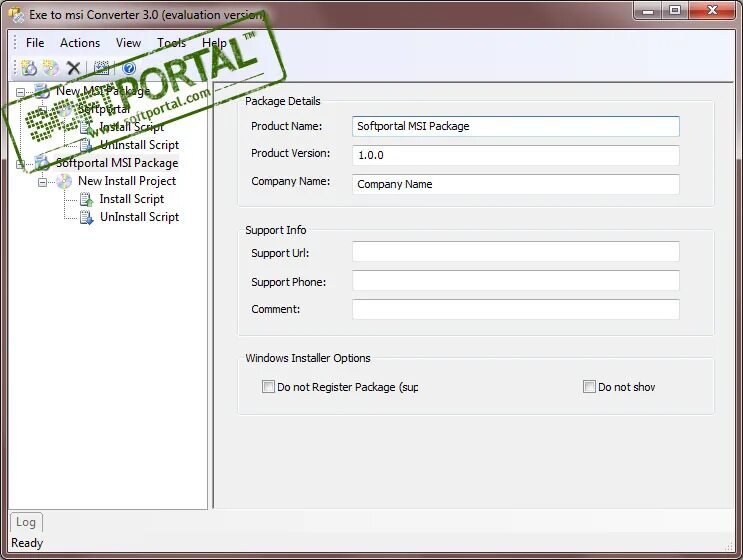This screenshot has height=560, width=743.
Task: Click the UnInstall Script icon under New Install Project
Action: point(86,217)
